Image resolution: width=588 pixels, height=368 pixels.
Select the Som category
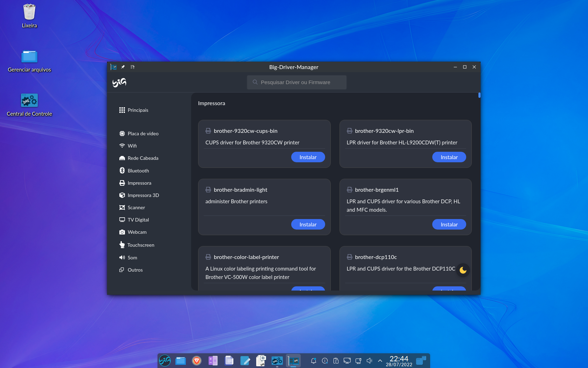[128, 258]
